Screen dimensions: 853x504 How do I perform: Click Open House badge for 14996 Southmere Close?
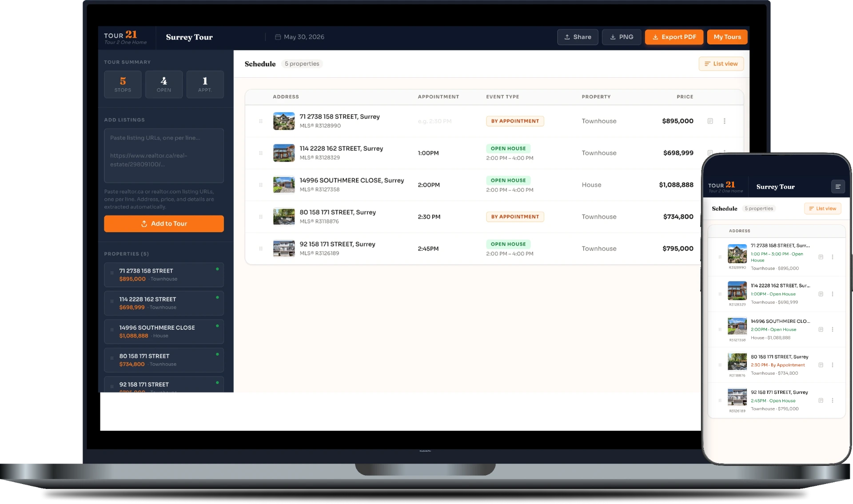(x=508, y=181)
